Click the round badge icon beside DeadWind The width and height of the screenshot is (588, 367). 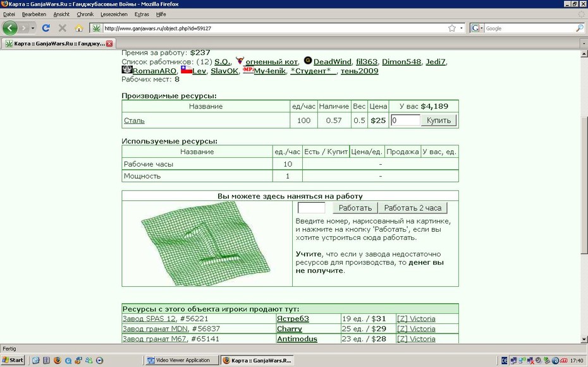(x=308, y=60)
